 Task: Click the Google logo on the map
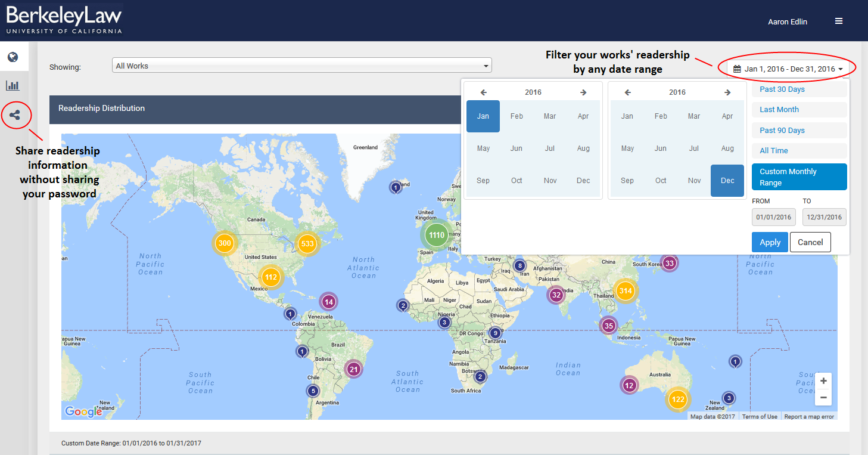coord(83,411)
